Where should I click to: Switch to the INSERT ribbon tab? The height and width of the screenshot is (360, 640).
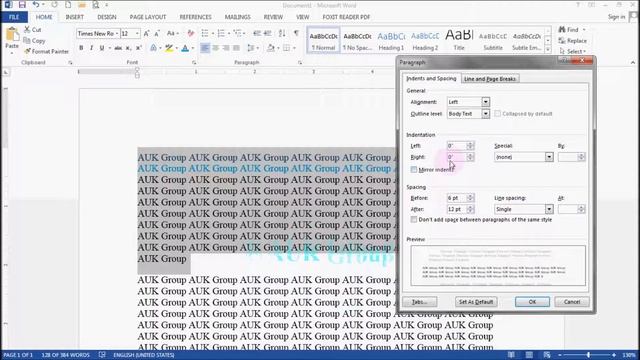(74, 17)
